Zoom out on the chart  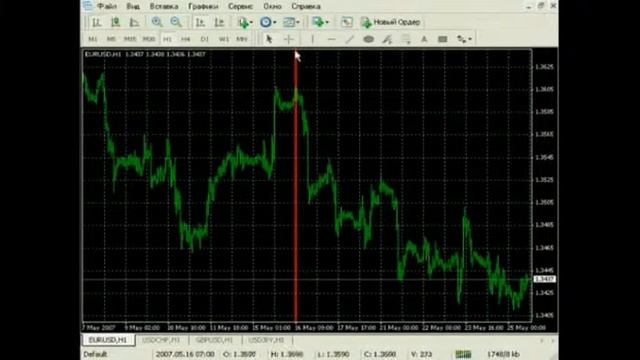point(176,22)
